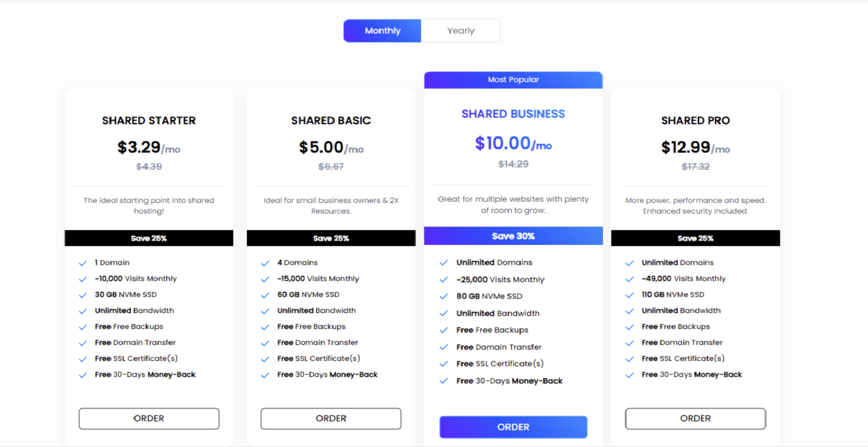Screen dimensions: 868x447
Task: Click checkmark beside ~49,000 Visits Monthly
Action: pyautogui.click(x=630, y=279)
